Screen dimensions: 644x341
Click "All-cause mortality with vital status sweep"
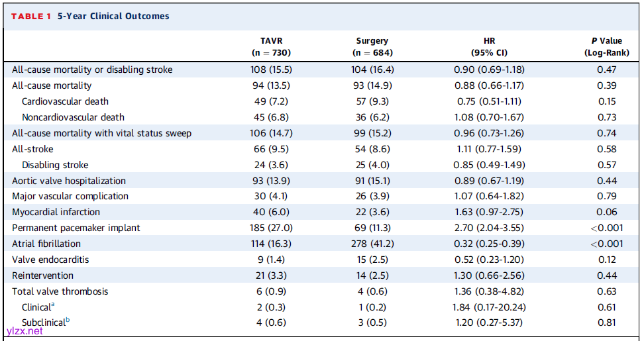(101, 133)
